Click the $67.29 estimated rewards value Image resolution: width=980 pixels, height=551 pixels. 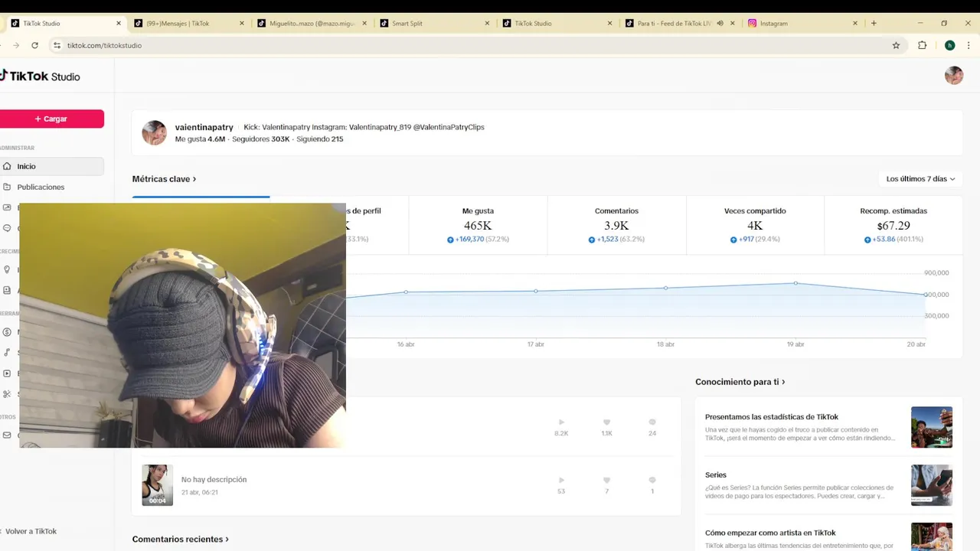click(893, 226)
